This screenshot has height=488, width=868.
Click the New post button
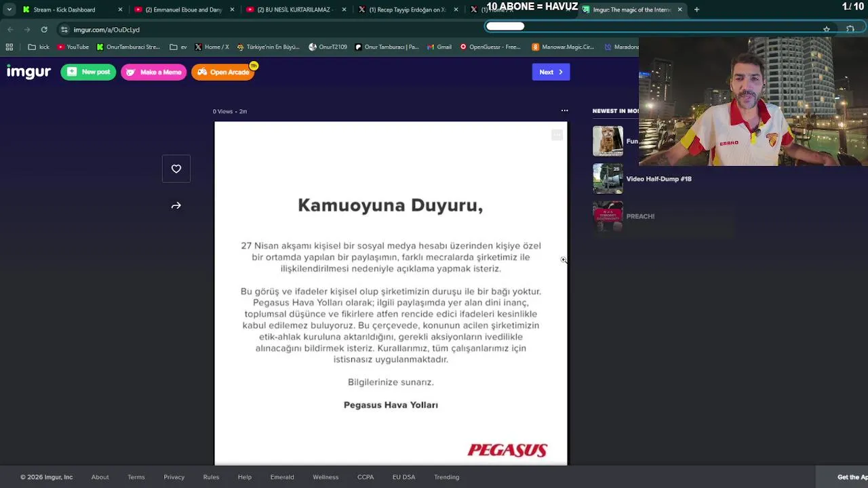(88, 72)
